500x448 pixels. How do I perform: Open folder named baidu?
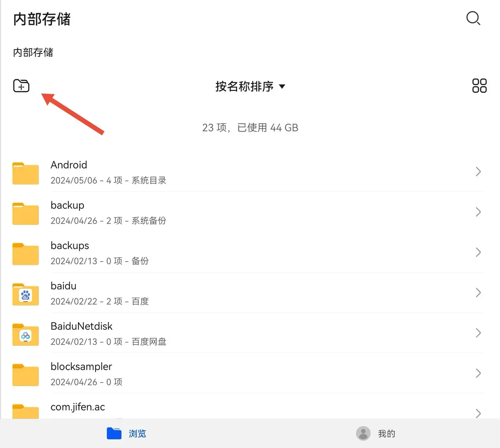coord(63,286)
